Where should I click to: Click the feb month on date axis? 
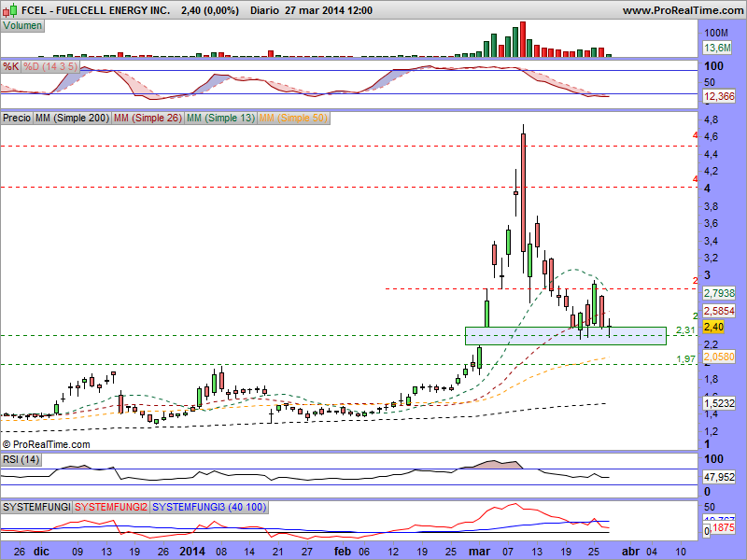coord(343,552)
